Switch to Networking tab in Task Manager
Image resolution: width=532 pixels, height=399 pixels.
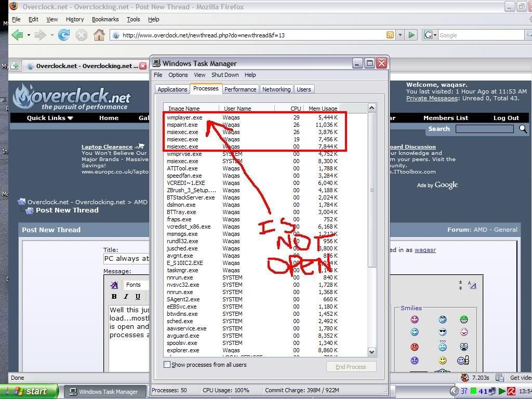pyautogui.click(x=276, y=89)
